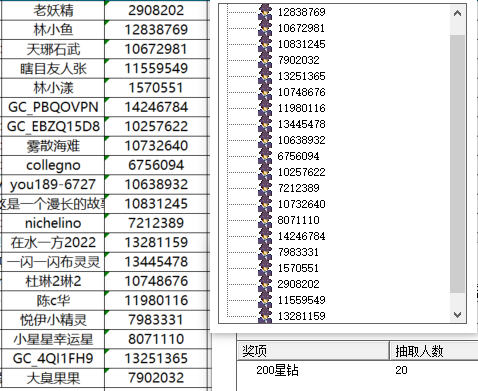Click the icon beside winner 12838769
This screenshot has width=478, height=391.
click(x=265, y=12)
